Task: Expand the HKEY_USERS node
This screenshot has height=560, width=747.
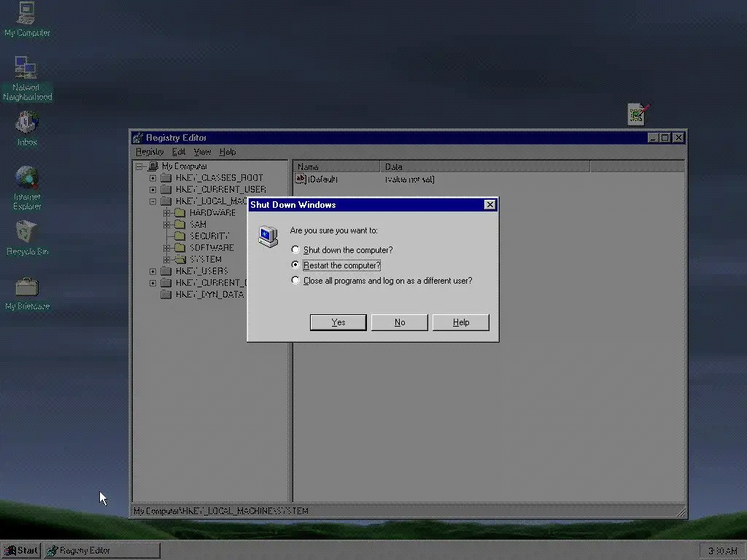Action: click(152, 271)
